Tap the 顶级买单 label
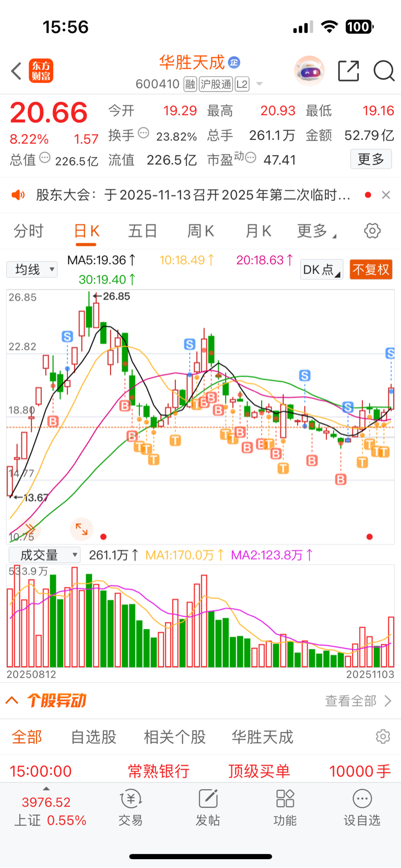The width and height of the screenshot is (401, 868). pyautogui.click(x=259, y=771)
